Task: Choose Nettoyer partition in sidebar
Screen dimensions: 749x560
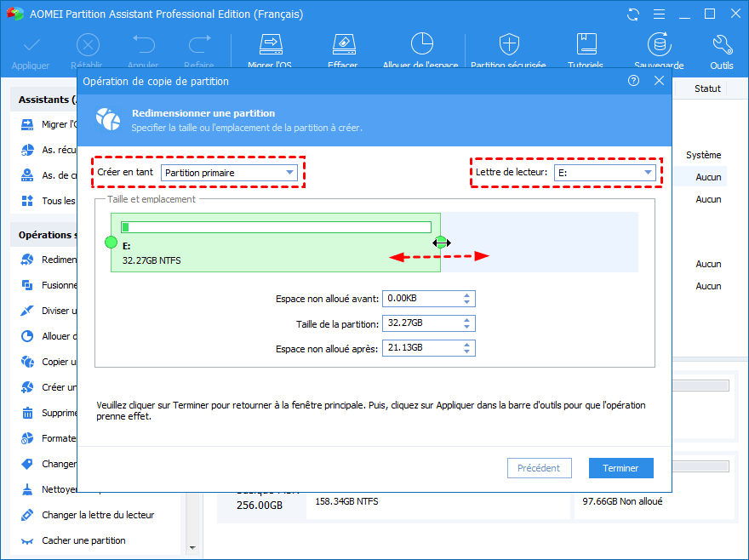Action: (x=49, y=489)
